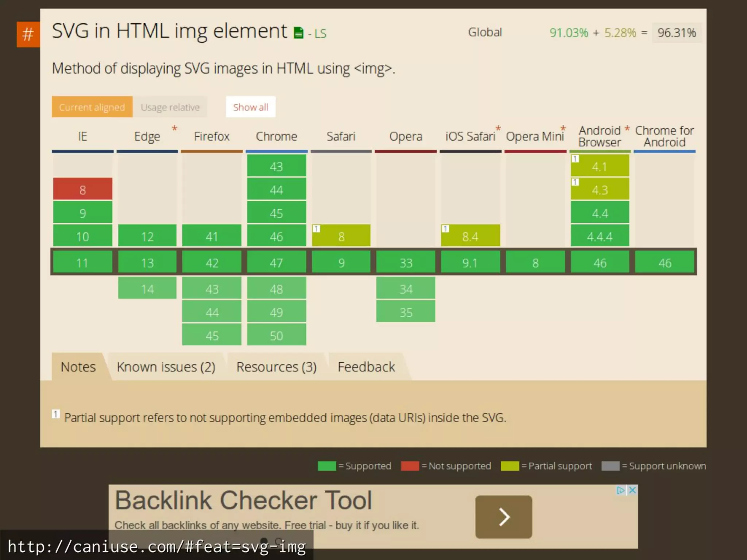Close the Backlink Checker ad
The width and height of the screenshot is (747, 560).
click(633, 490)
